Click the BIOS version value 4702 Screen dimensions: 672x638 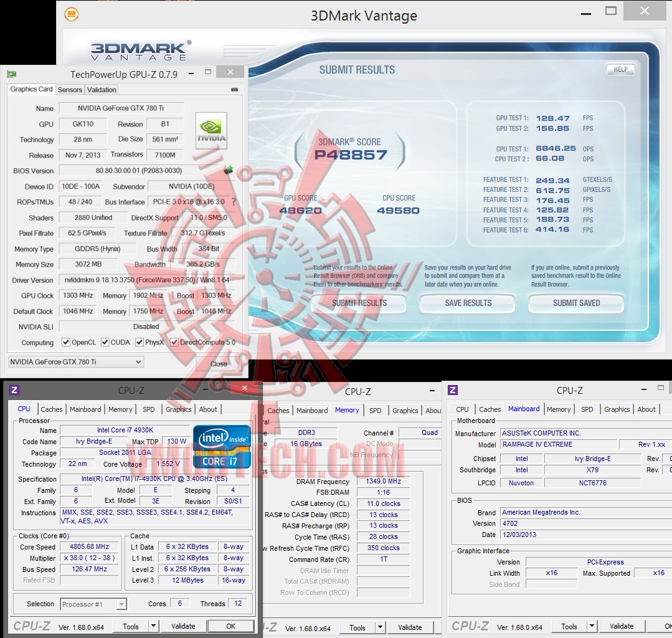[x=509, y=523]
